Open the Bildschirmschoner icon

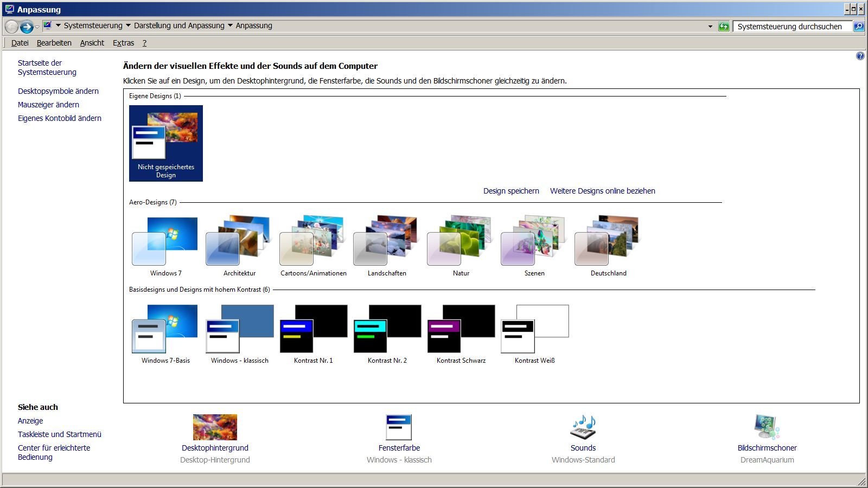767,427
